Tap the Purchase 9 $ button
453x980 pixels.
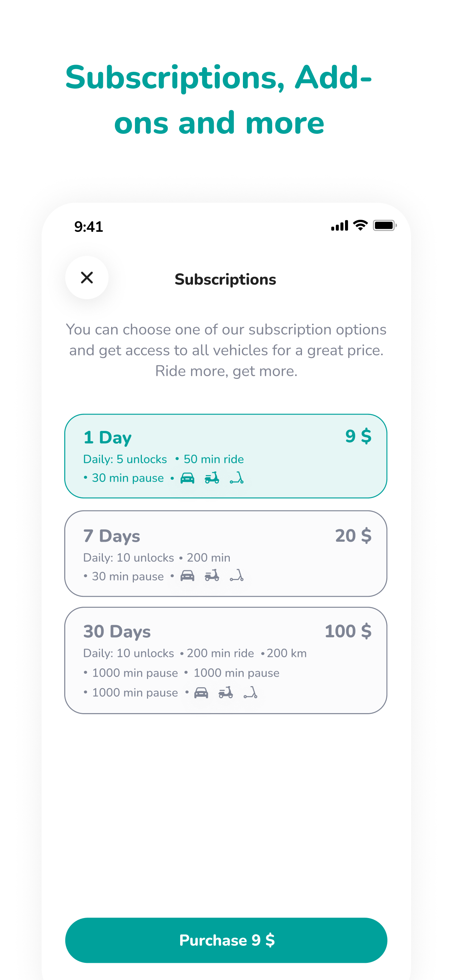click(x=226, y=940)
